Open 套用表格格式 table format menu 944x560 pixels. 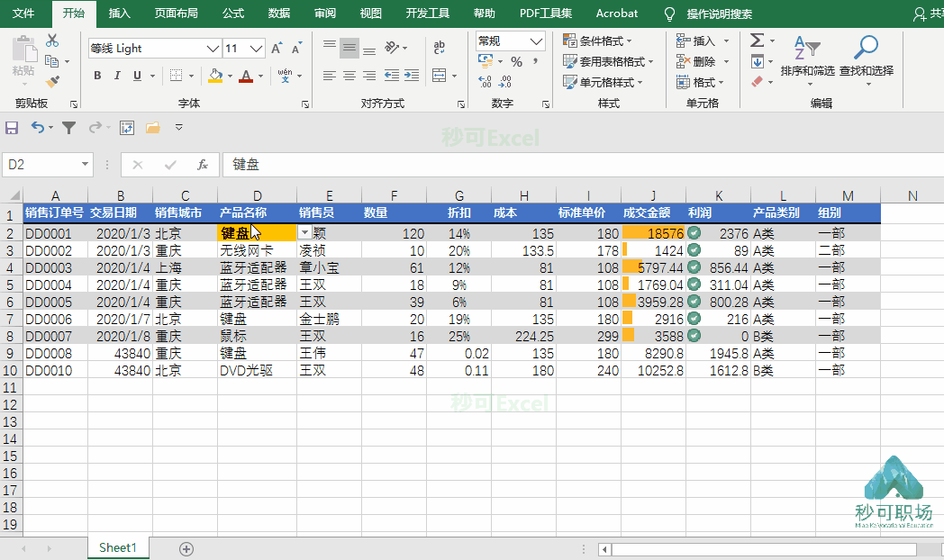point(607,61)
